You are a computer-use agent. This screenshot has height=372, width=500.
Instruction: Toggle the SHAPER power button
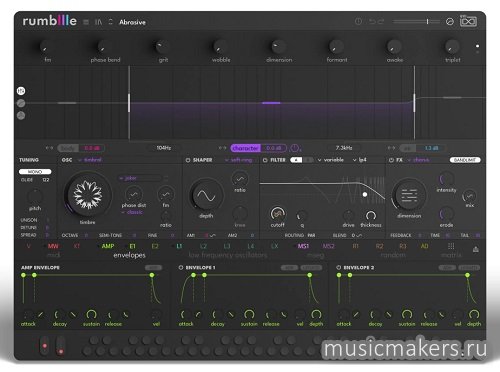click(188, 160)
